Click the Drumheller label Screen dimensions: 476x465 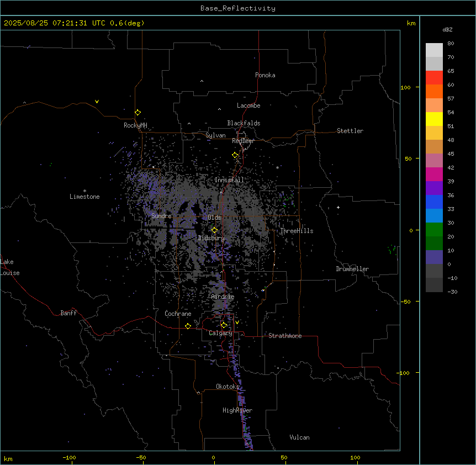(352, 269)
